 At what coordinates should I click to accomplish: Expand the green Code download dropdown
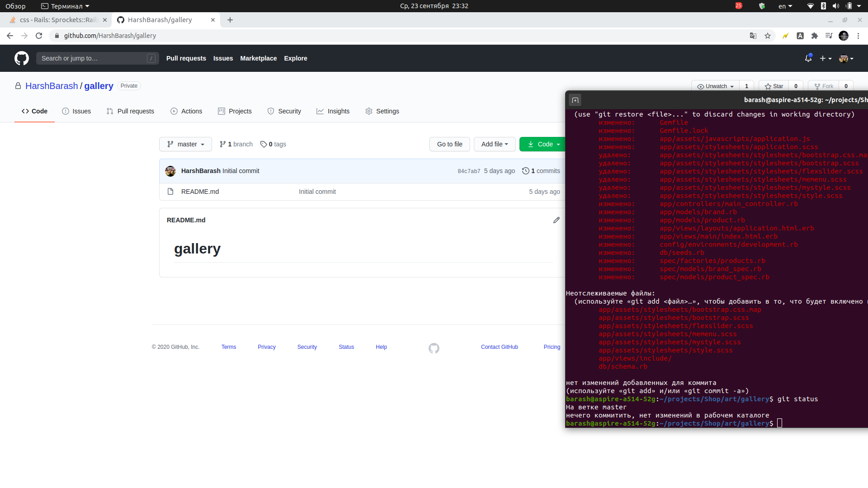coord(543,144)
